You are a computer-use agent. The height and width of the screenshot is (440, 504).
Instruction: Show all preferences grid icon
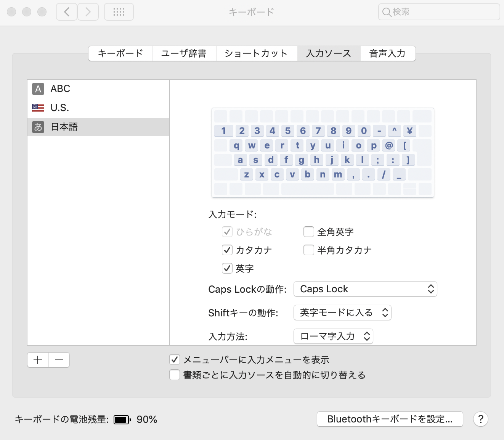coord(119,12)
